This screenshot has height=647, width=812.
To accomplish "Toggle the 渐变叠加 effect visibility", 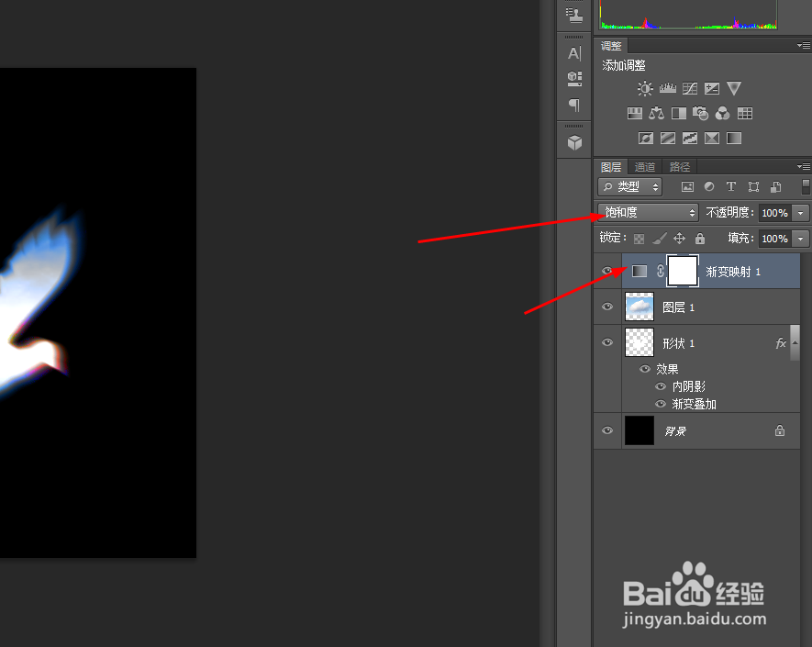I will 661,404.
